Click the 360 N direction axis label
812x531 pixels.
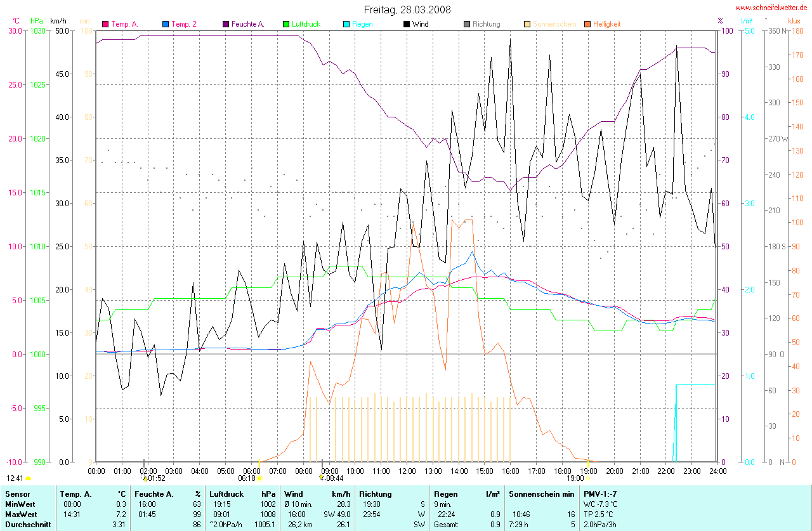click(776, 30)
